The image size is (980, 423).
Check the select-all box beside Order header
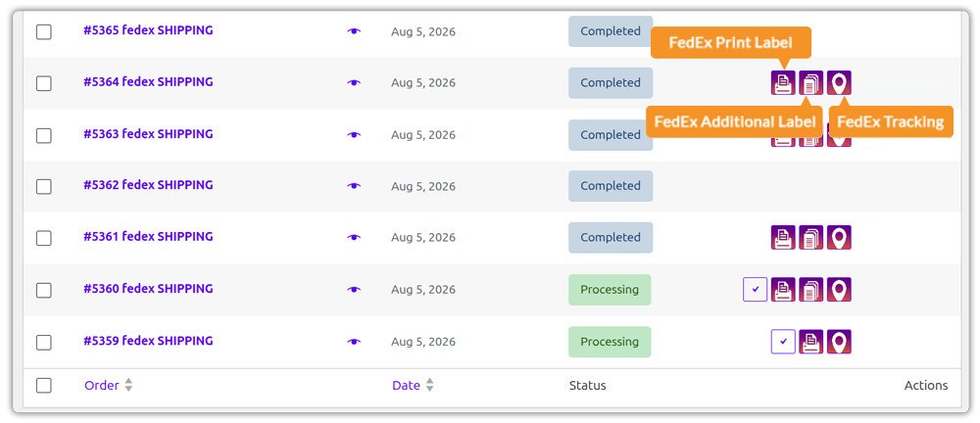click(x=44, y=386)
